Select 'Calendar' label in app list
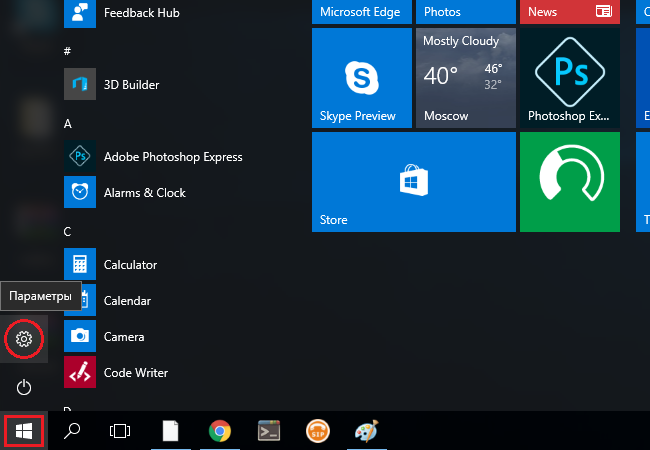Image resolution: width=650 pixels, height=450 pixels. point(127,301)
